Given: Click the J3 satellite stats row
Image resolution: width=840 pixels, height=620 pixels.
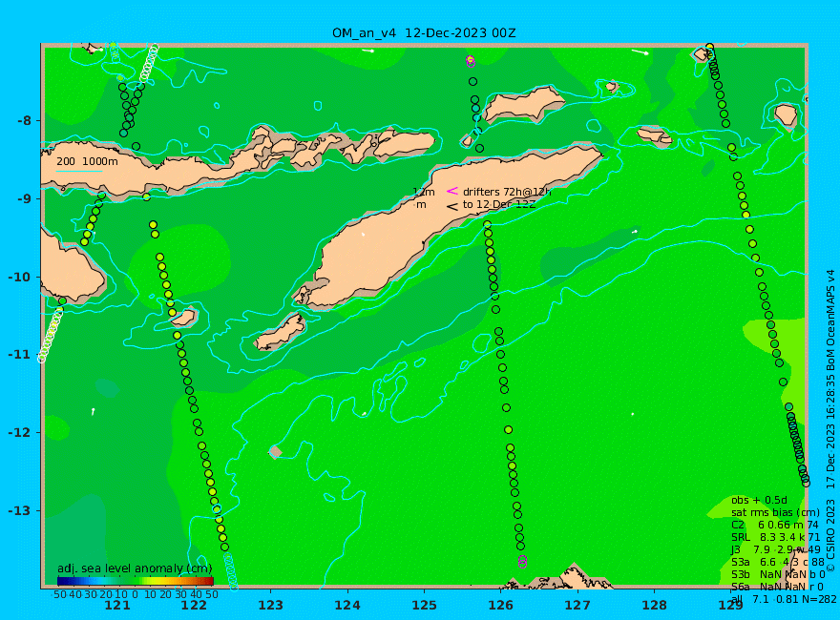Looking at the screenshot, I should click(776, 549).
